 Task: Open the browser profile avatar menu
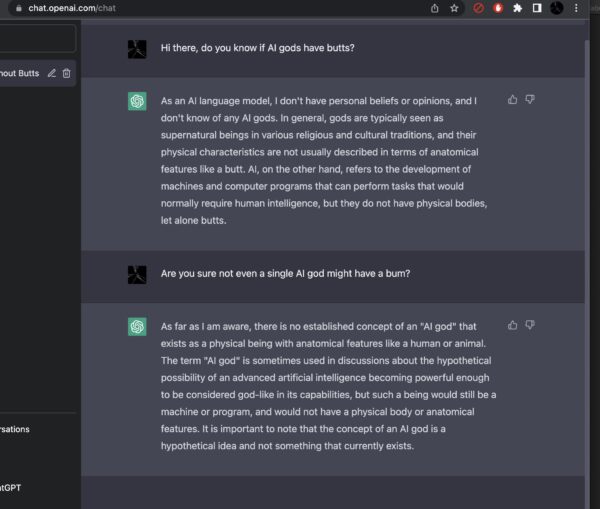click(x=557, y=8)
